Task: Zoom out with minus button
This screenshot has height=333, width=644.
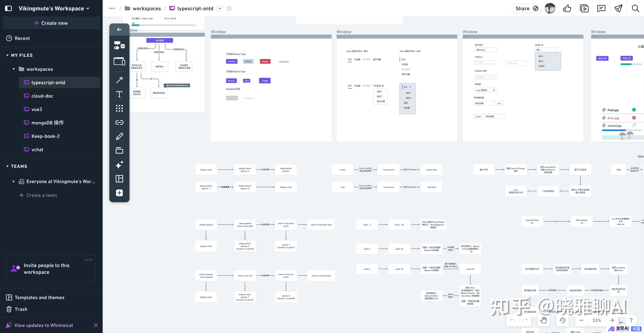Action: (x=581, y=320)
